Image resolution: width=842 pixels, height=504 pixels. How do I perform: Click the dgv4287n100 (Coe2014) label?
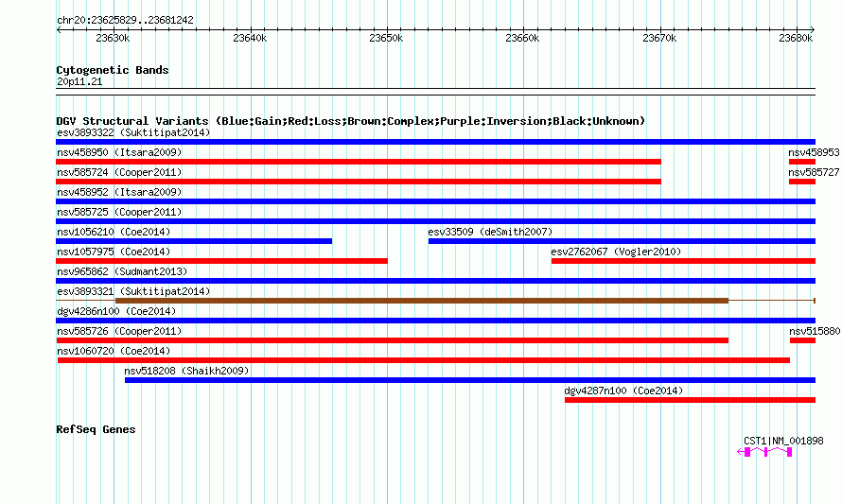[x=624, y=391]
